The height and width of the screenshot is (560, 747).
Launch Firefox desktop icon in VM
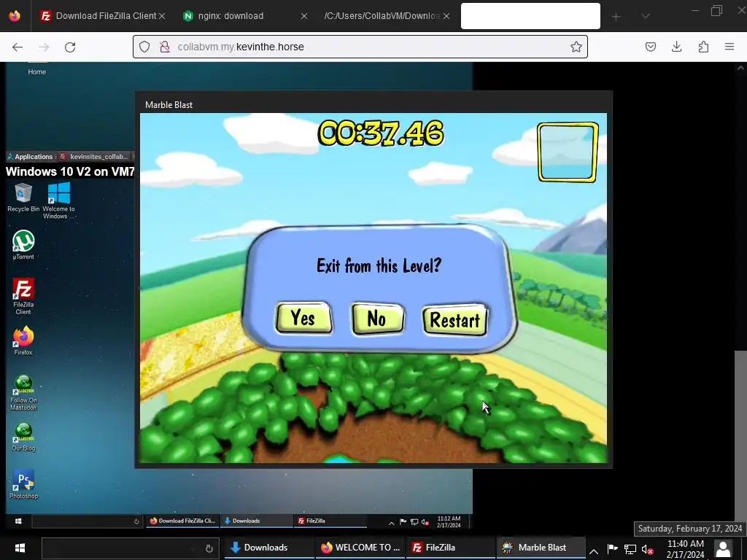(x=23, y=341)
